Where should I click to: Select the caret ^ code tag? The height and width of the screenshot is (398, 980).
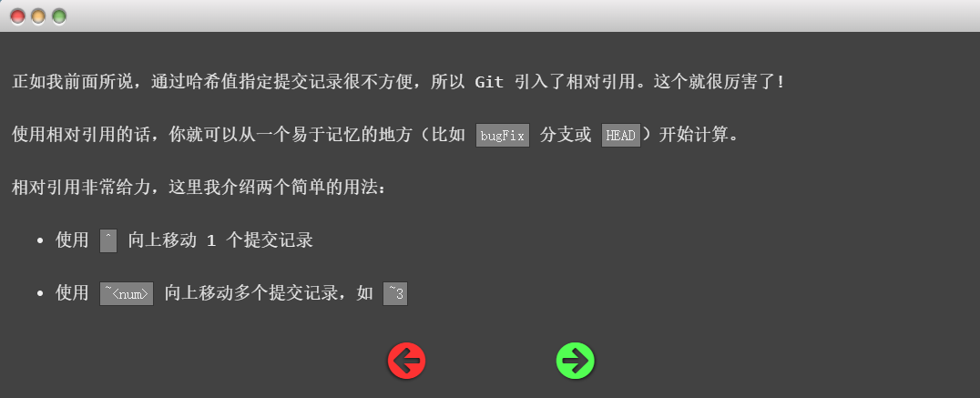click(108, 240)
